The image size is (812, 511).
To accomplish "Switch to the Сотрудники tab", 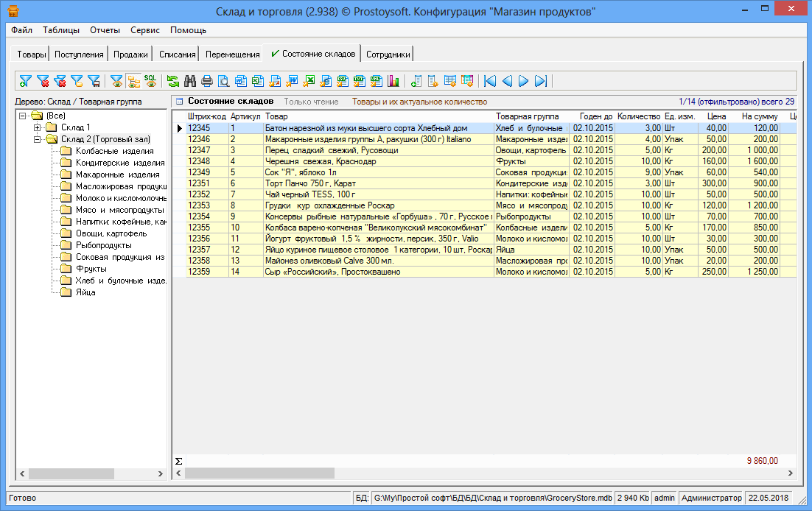I will [x=388, y=54].
